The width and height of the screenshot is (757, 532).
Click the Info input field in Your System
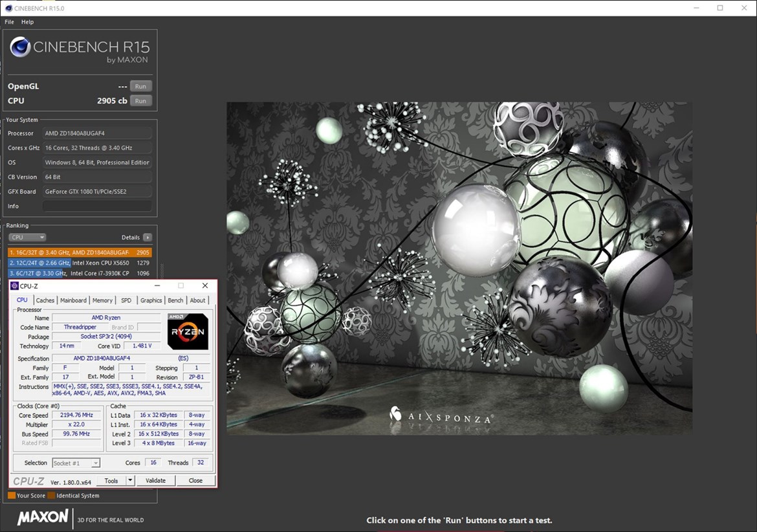(x=97, y=206)
